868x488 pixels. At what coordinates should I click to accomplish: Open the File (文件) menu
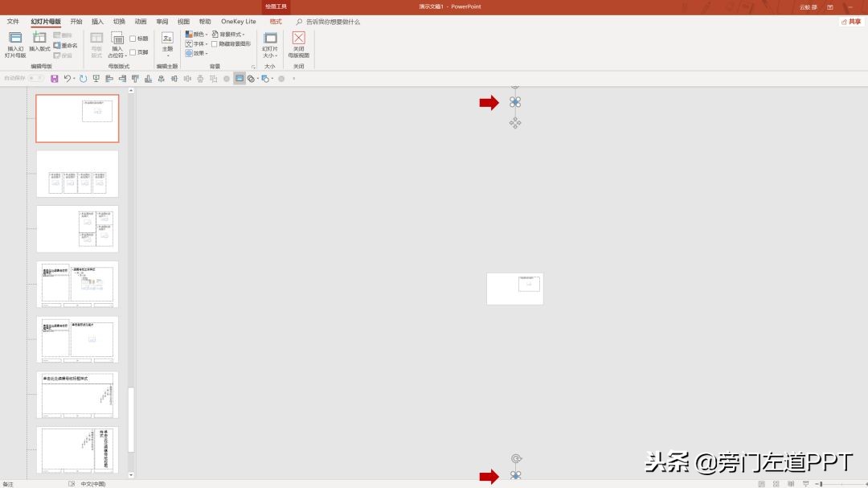[x=13, y=22]
